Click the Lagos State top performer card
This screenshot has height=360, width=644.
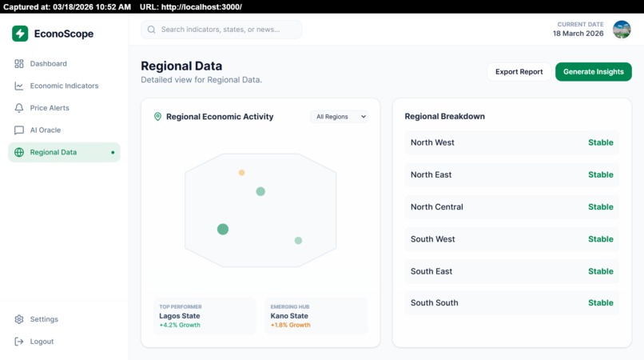pos(205,316)
